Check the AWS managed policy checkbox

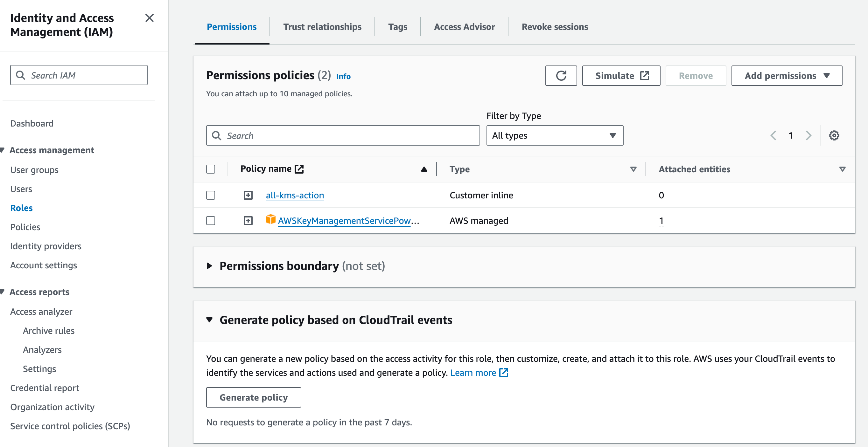pos(211,220)
